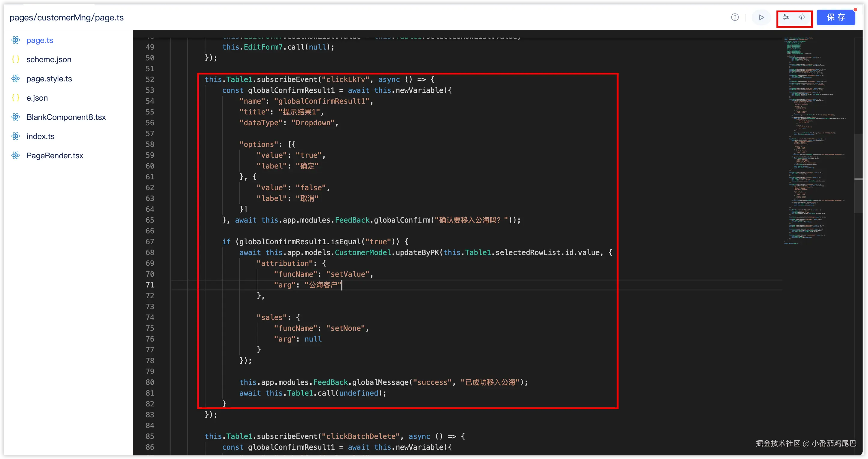Click React icon next to PageRender.tsx
868x459 pixels.
[16, 156]
